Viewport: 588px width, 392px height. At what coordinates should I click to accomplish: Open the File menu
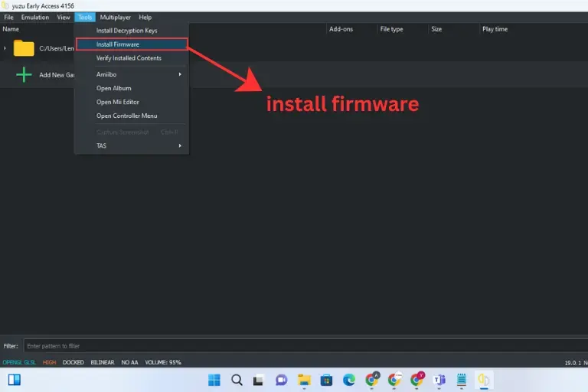[x=8, y=18]
